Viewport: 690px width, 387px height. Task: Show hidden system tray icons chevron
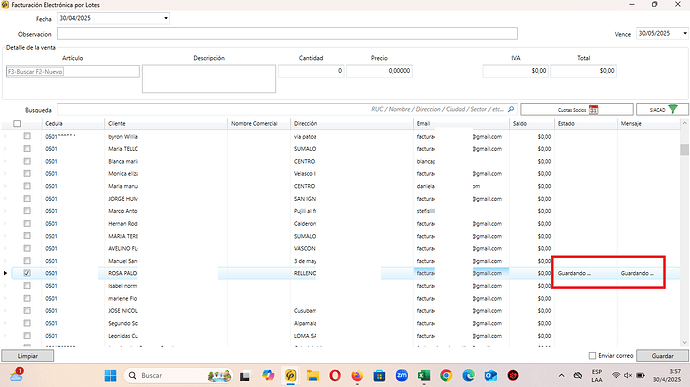[561, 376]
